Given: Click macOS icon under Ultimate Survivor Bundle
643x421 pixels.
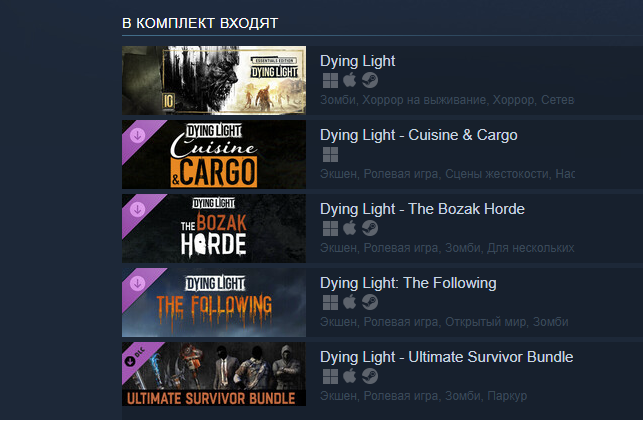Looking at the screenshot, I should point(349,376).
